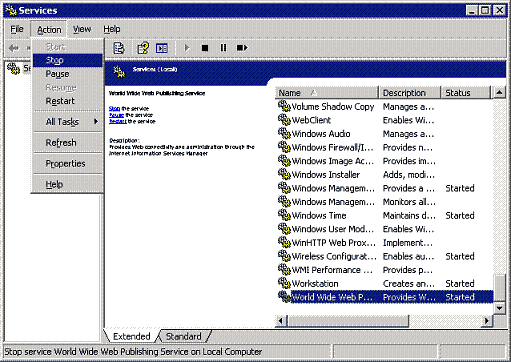511x362 pixels.
Task: Click the vertical scrollbar down arrow
Action: tap(499, 308)
